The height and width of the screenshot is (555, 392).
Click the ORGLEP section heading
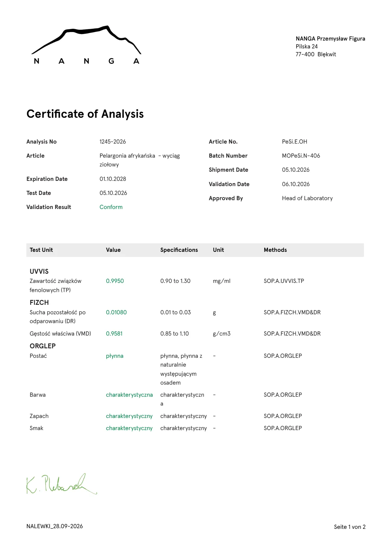(x=43, y=346)
